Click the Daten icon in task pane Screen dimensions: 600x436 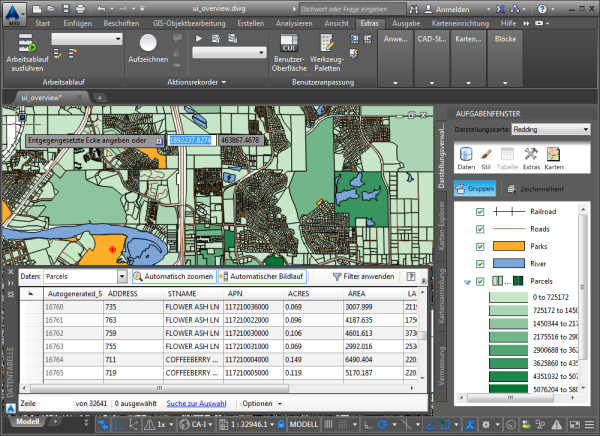[466, 155]
